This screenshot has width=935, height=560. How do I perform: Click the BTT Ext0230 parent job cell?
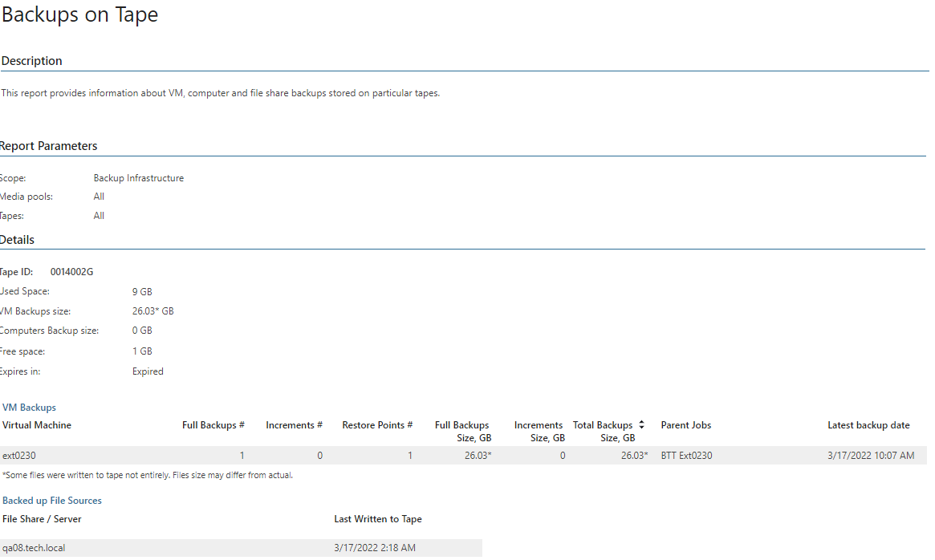[686, 456]
